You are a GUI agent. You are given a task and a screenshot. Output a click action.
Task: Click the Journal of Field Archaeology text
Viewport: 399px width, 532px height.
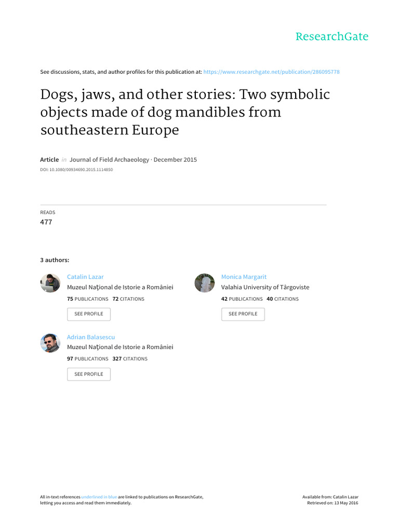tap(110, 160)
